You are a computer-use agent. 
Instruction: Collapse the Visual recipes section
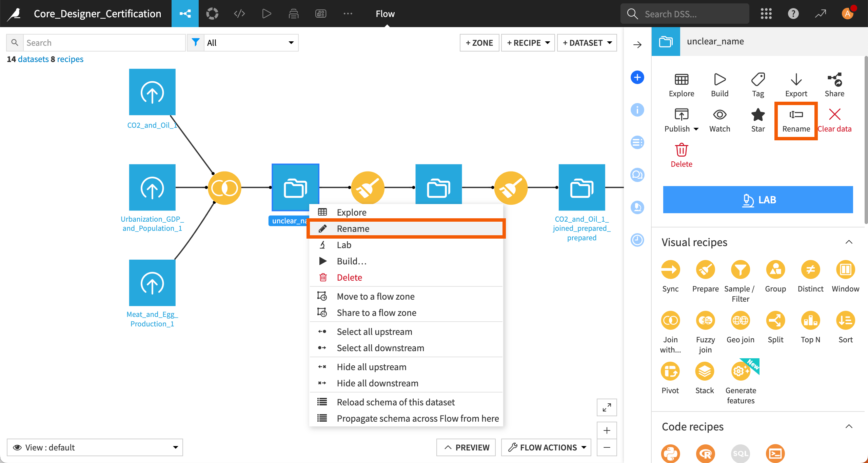pyautogui.click(x=849, y=242)
